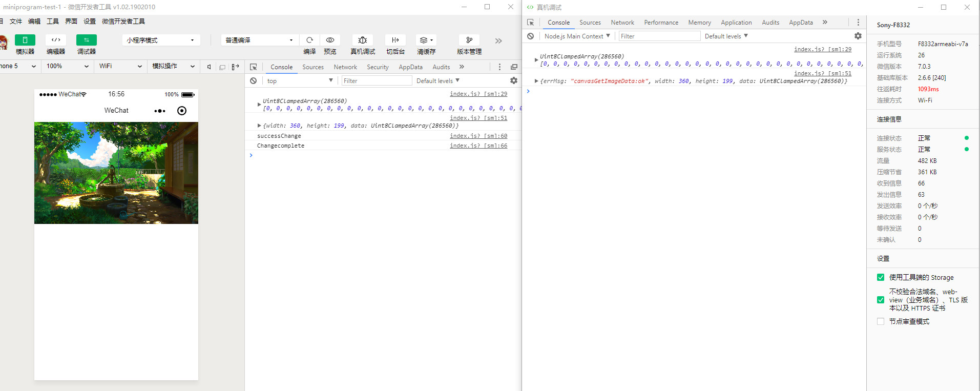Open Default levels dropdown in remote console
Screen dimensions: 980x391
point(726,36)
